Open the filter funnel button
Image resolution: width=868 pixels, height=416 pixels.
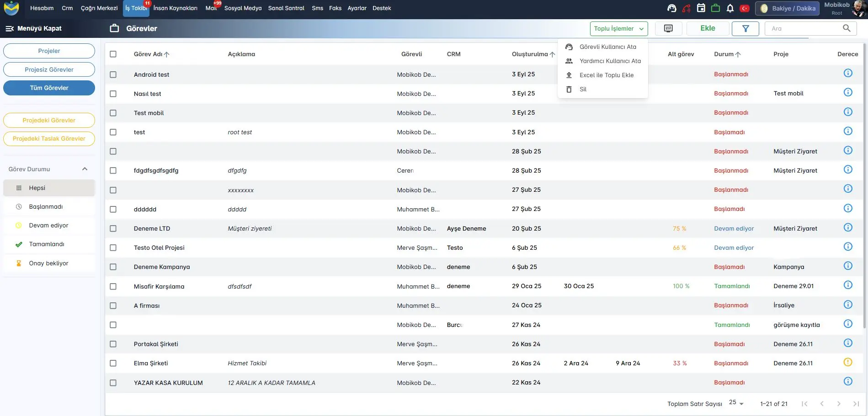[745, 28]
